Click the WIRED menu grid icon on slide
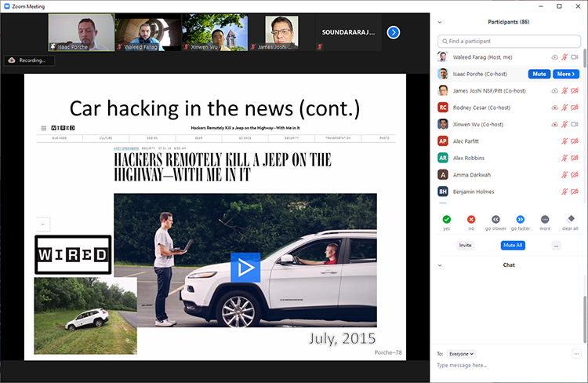 click(x=43, y=128)
